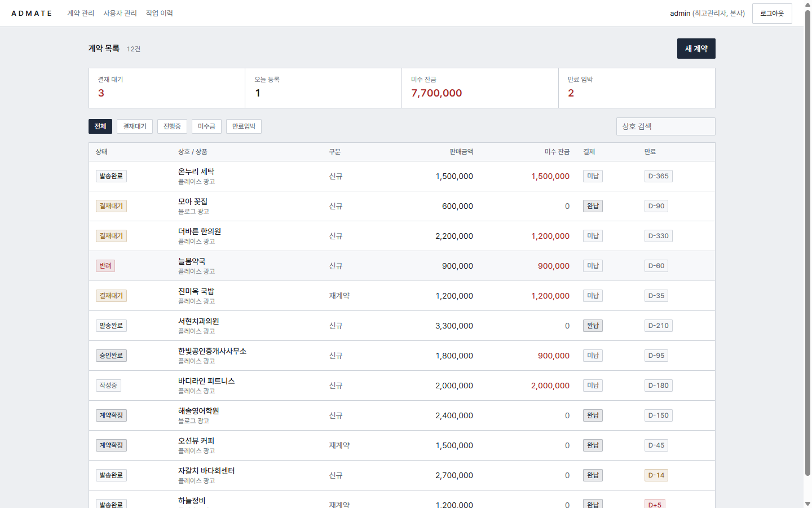Screen dimensions: 812x508
Task: Open the 더바른 한의원 contract
Action: pyautogui.click(x=200, y=231)
